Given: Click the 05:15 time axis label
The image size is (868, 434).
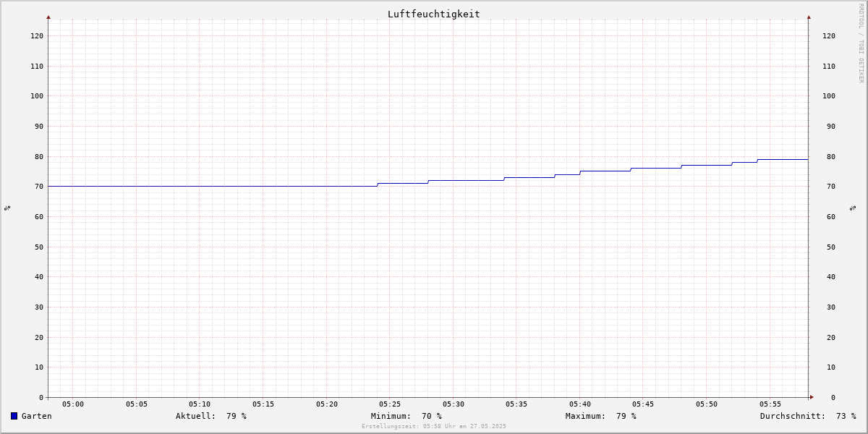Looking at the screenshot, I should pos(263,404).
